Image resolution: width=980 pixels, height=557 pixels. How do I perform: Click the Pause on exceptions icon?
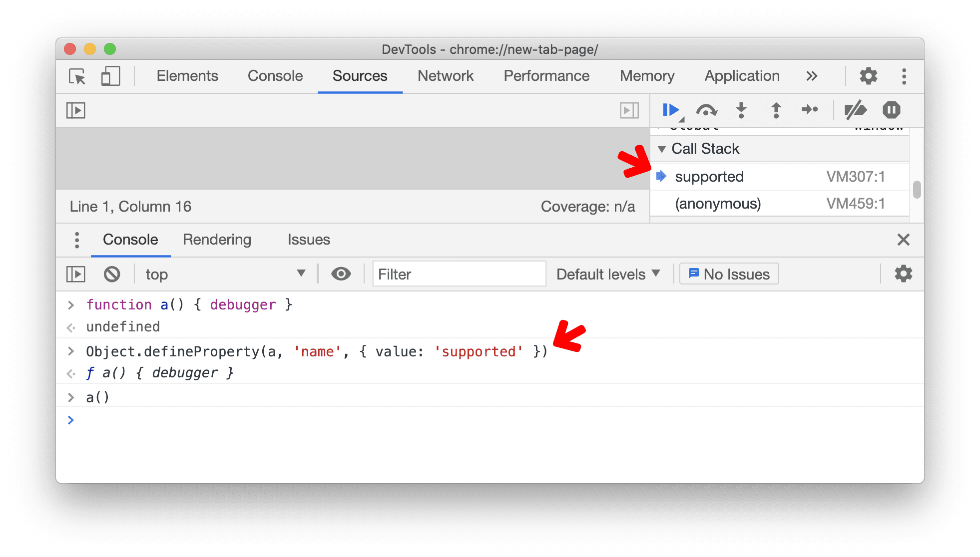[x=891, y=110]
